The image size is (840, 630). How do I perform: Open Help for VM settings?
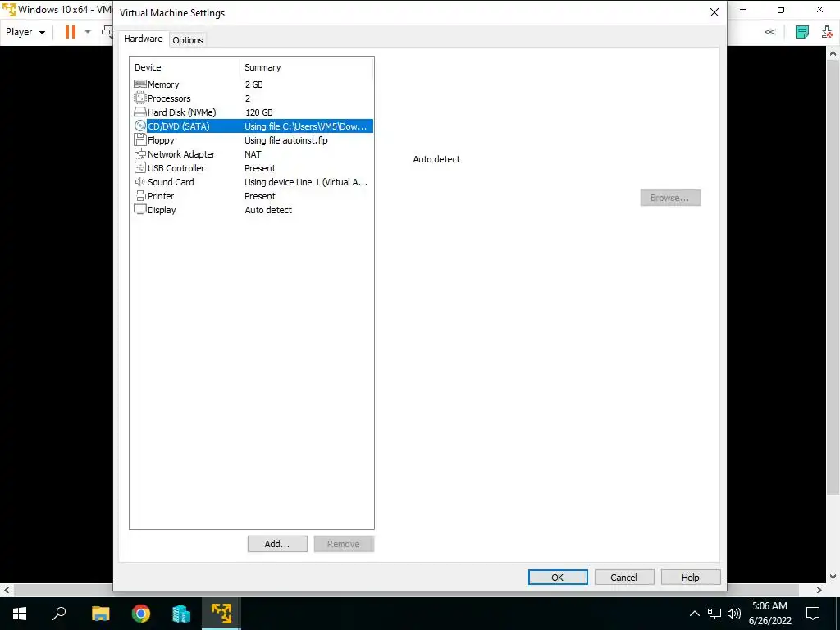click(x=690, y=577)
